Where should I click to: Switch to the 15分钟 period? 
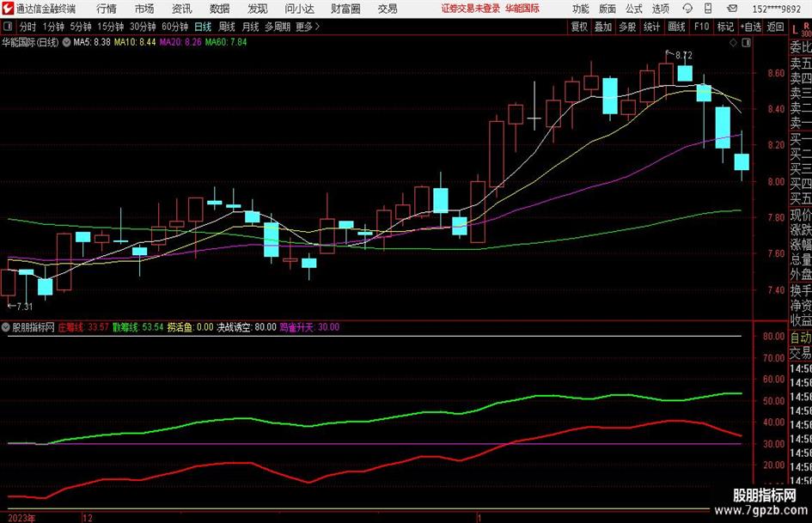point(111,27)
